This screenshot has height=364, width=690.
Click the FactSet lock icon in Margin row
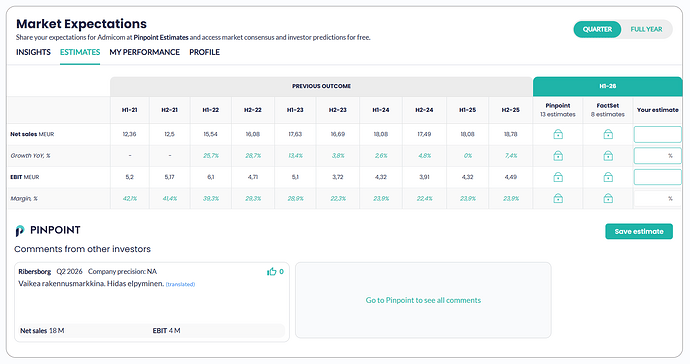pyautogui.click(x=608, y=199)
